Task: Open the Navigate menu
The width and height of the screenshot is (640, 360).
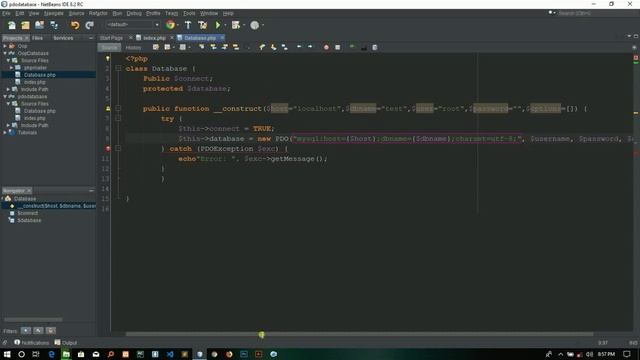Action: pos(53,13)
